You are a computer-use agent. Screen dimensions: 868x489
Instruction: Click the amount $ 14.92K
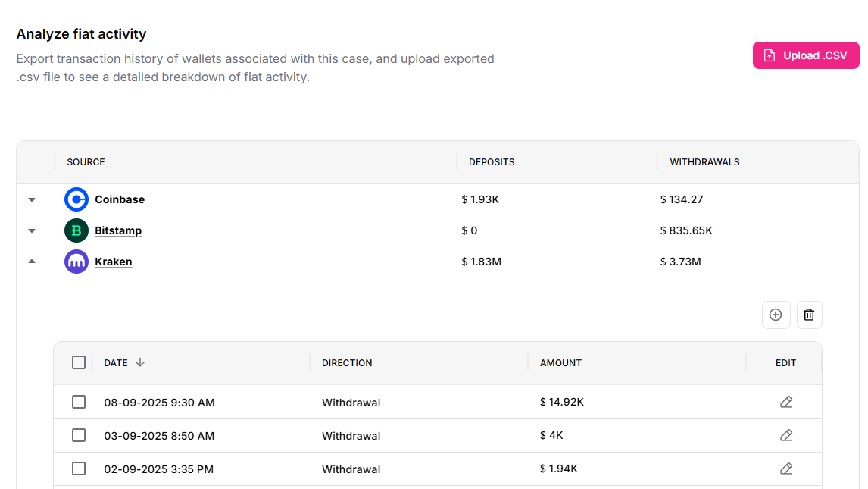[562, 402]
